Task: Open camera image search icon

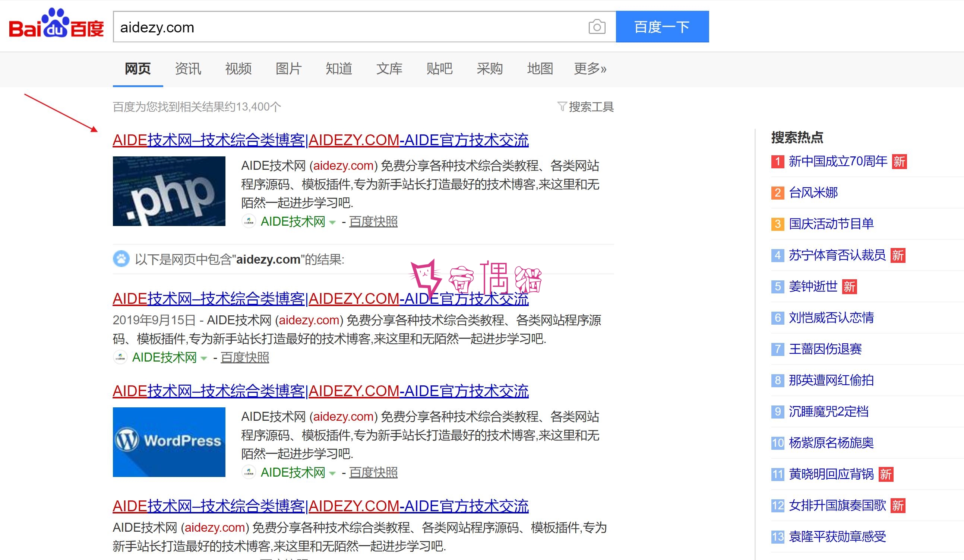Action: pos(597,26)
